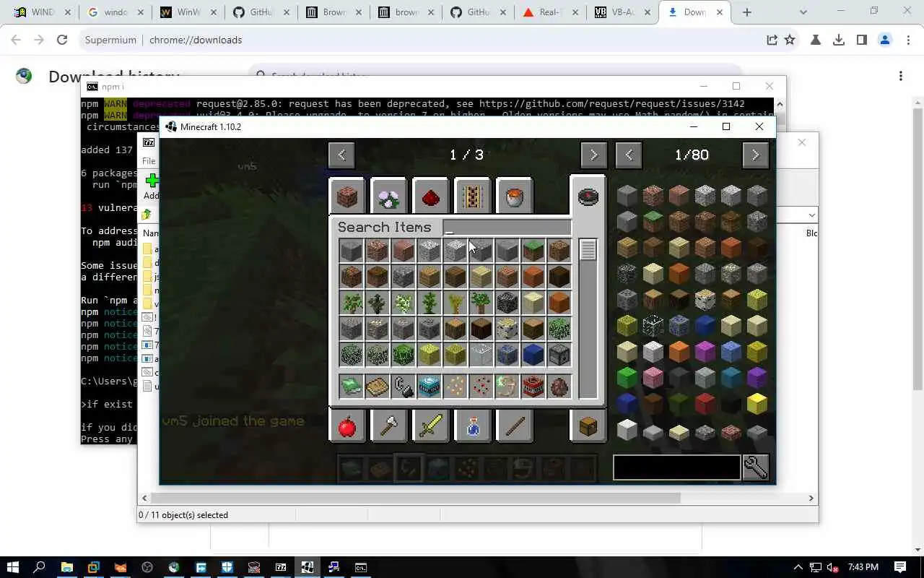Pick the enchanted book item

351,387
